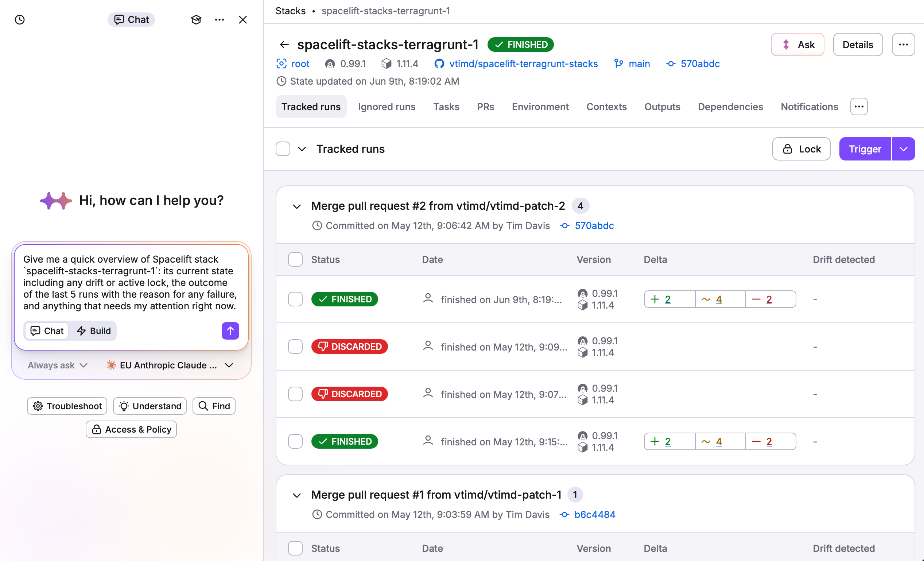Screen dimensions: 924x561
Task: Tick the select-all Tracked runs checkbox
Action: (283, 149)
